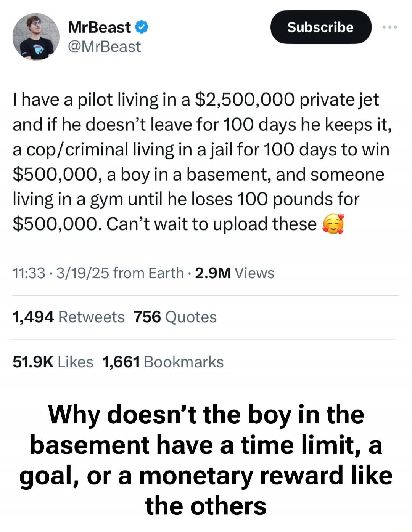The image size is (412, 532).
Task: Click 'Can't wait to upload these' text
Action: tap(212, 224)
